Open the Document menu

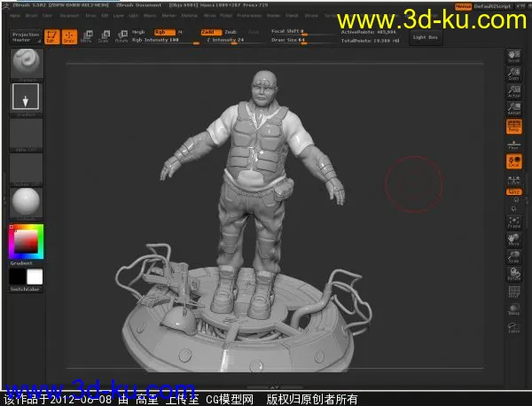click(x=69, y=16)
